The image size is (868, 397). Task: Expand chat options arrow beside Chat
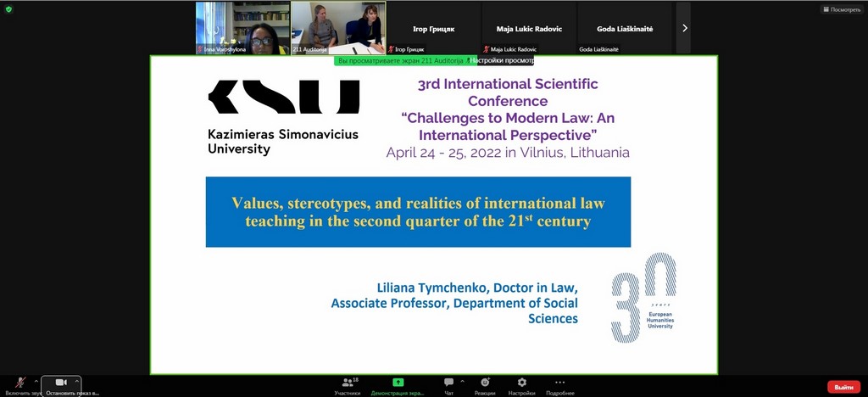pyautogui.click(x=463, y=382)
